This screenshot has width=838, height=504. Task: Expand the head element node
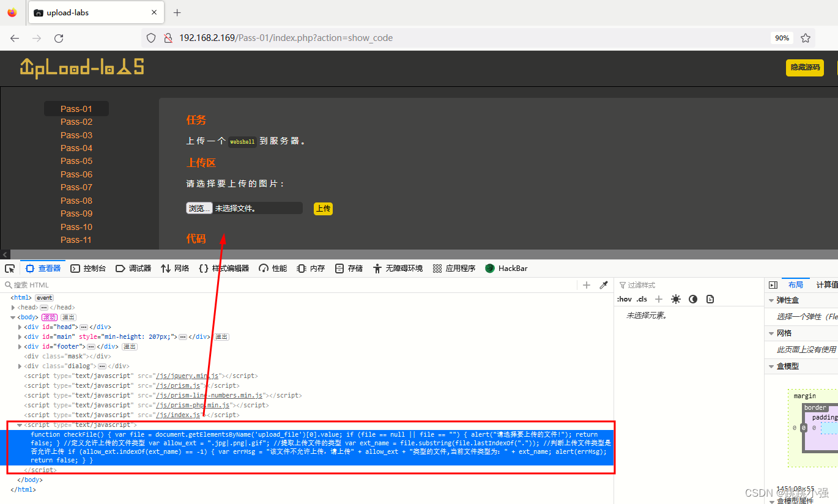(x=13, y=308)
